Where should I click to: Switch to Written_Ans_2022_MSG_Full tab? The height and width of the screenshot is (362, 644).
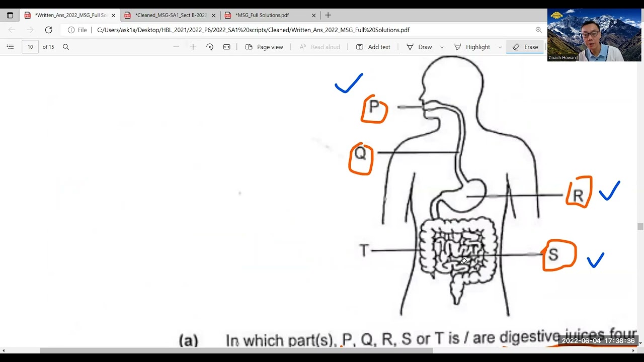(70, 15)
